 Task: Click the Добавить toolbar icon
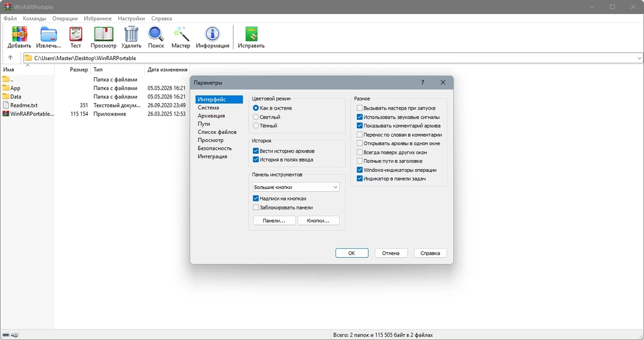click(x=19, y=34)
